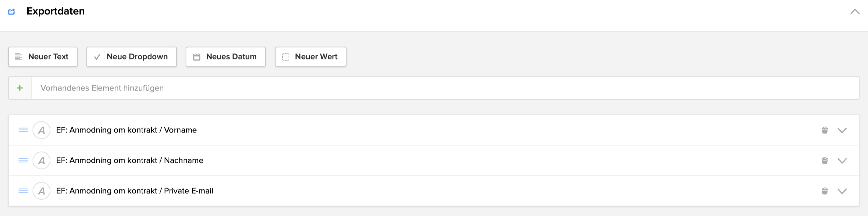
Task: Collapse the Exportdaten section
Action: tap(855, 12)
